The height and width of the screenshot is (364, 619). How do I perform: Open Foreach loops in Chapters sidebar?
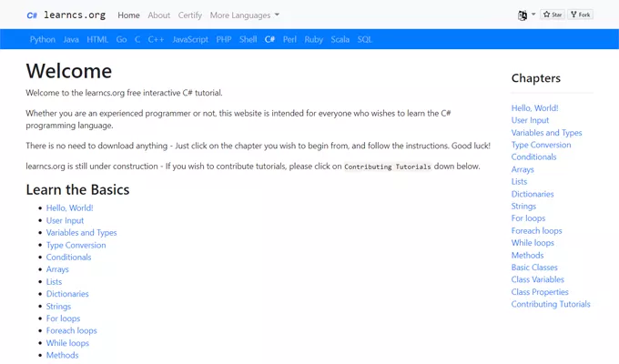pos(536,230)
